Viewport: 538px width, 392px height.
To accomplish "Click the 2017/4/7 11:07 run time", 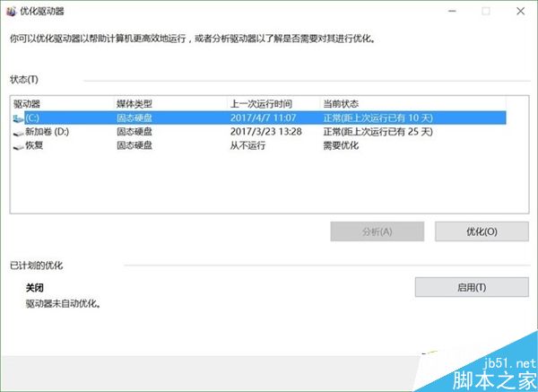I will (x=263, y=118).
